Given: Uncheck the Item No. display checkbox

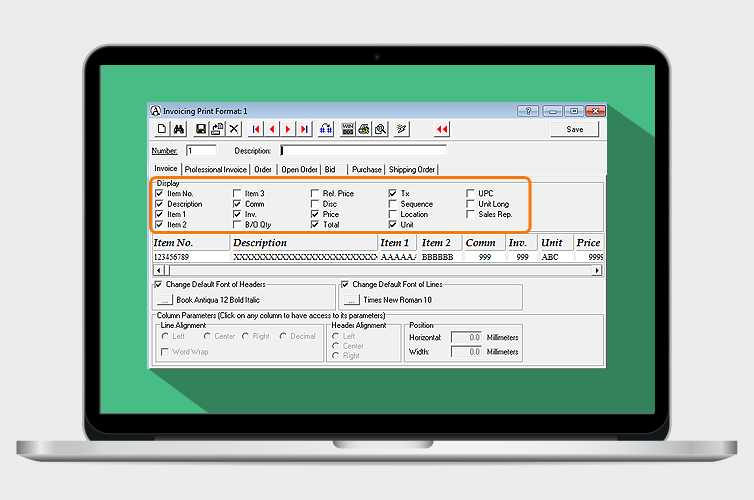Looking at the screenshot, I should pos(159,193).
